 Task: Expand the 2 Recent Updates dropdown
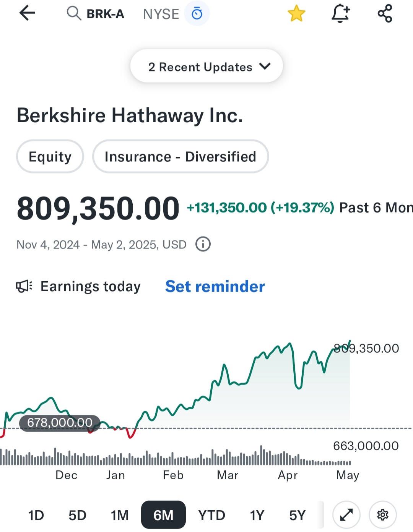206,66
